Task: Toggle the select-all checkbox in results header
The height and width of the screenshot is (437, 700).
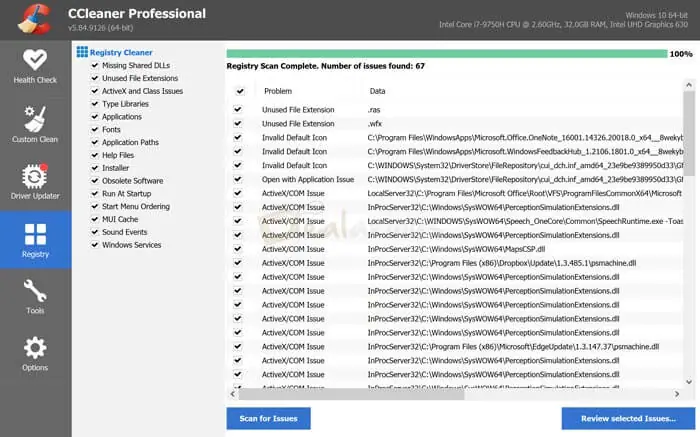Action: point(240,91)
